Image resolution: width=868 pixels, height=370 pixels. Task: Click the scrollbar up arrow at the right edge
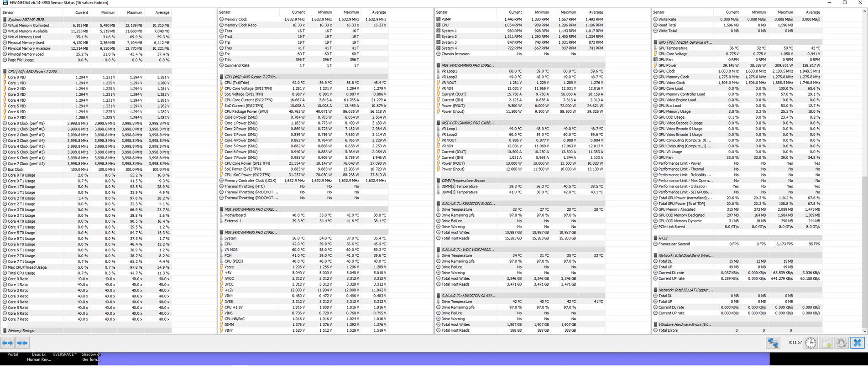point(864,12)
